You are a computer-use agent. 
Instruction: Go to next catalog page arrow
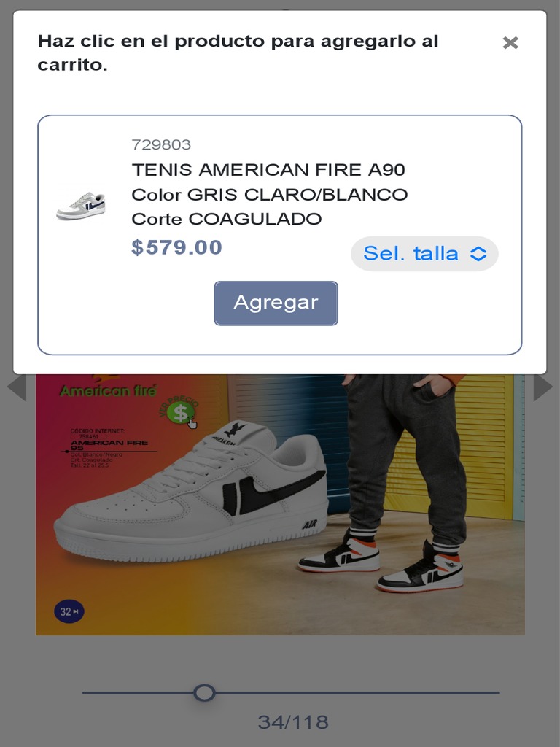542,388
